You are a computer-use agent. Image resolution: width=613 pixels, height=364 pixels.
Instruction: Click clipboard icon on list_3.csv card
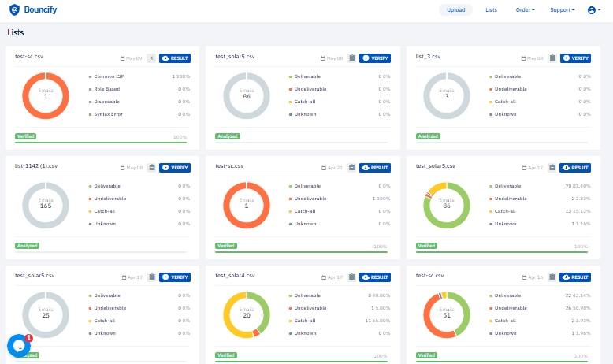coord(552,58)
